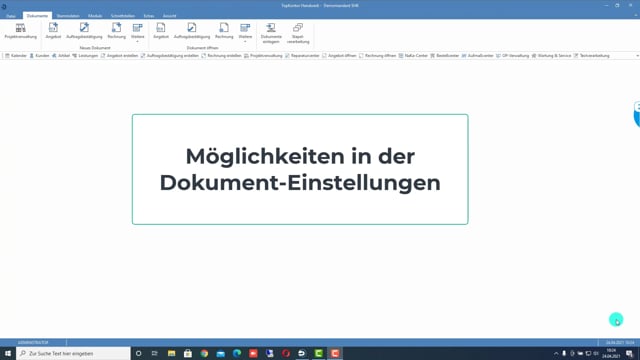Click Angebot erstellen shortcut
Screen dimensions: 640x360
tap(119, 56)
